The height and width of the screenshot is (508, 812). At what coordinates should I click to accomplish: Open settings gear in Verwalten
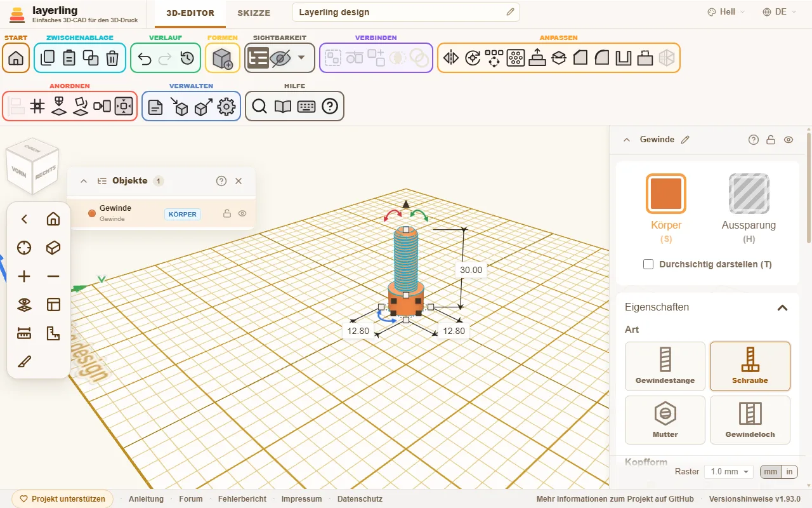tap(226, 106)
